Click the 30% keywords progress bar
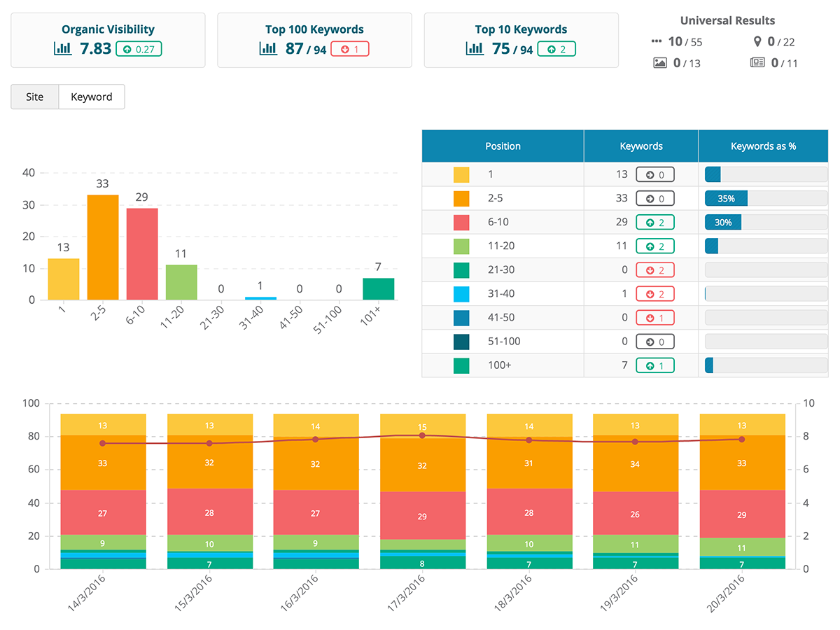This screenshot has height=630, width=840. point(766,223)
